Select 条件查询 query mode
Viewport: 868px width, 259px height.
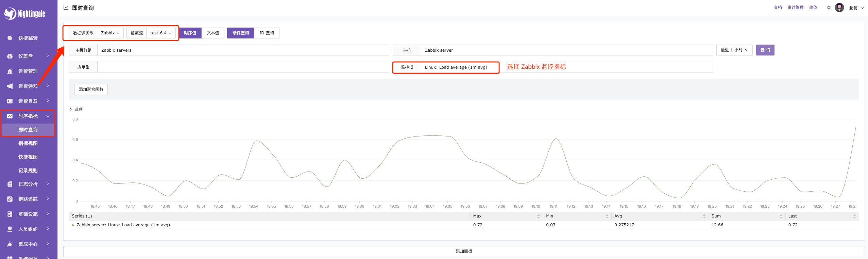241,33
